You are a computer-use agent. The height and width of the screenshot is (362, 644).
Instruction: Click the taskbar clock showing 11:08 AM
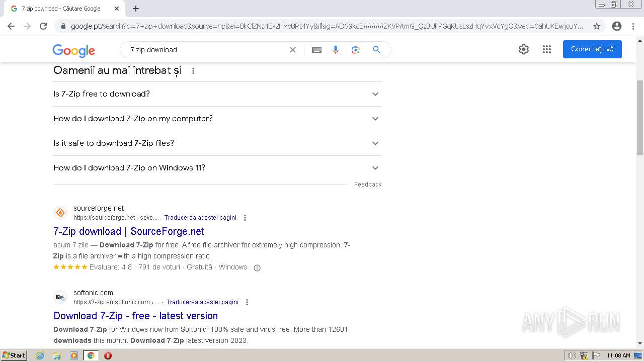coord(618,355)
